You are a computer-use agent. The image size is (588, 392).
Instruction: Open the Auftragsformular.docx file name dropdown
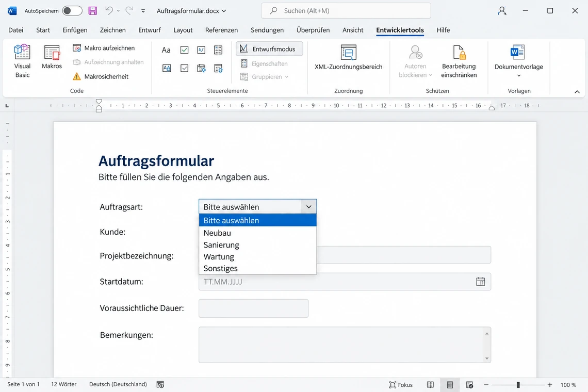point(224,11)
